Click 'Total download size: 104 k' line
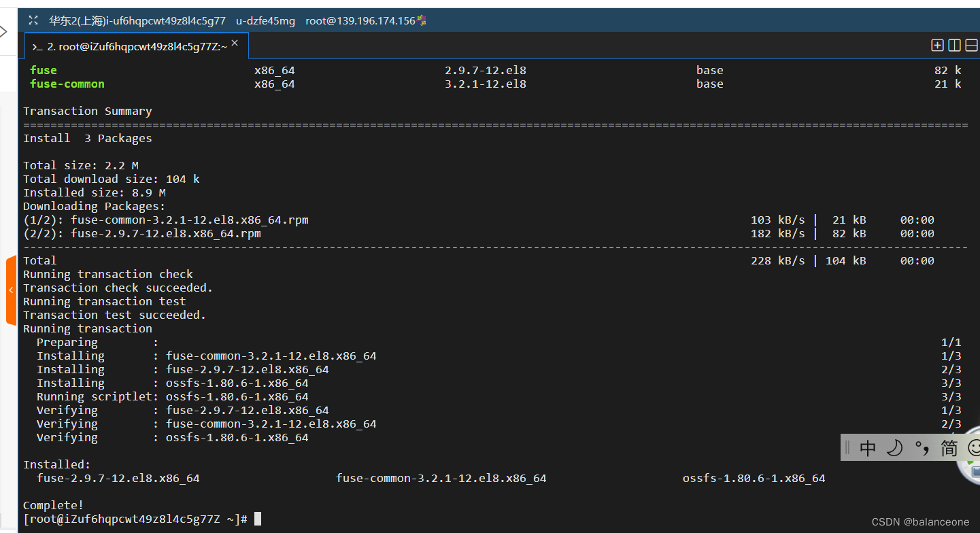The width and height of the screenshot is (980, 533). pos(112,179)
